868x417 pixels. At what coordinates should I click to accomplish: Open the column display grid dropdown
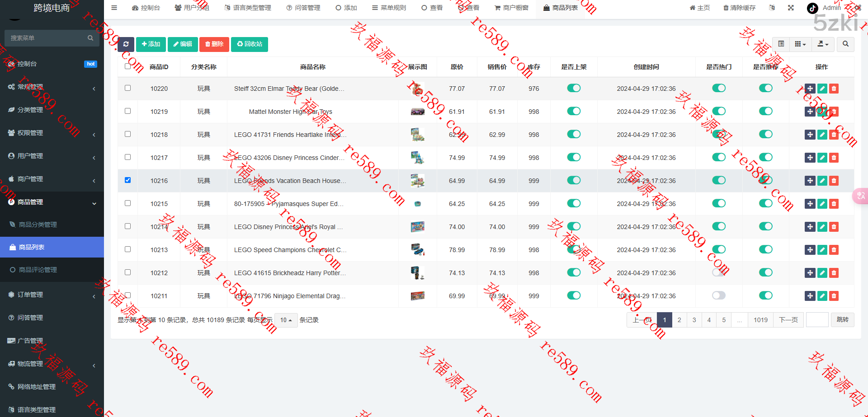[x=800, y=44]
